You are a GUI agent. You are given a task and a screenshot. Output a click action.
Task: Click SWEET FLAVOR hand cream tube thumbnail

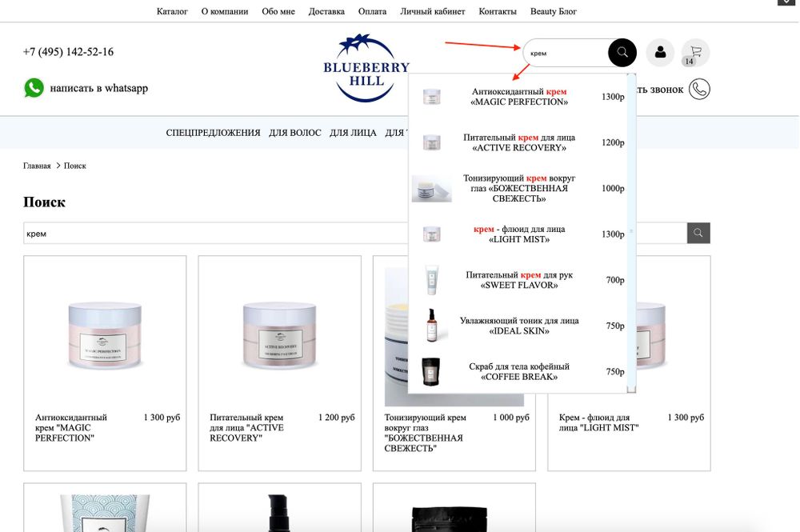tap(432, 280)
